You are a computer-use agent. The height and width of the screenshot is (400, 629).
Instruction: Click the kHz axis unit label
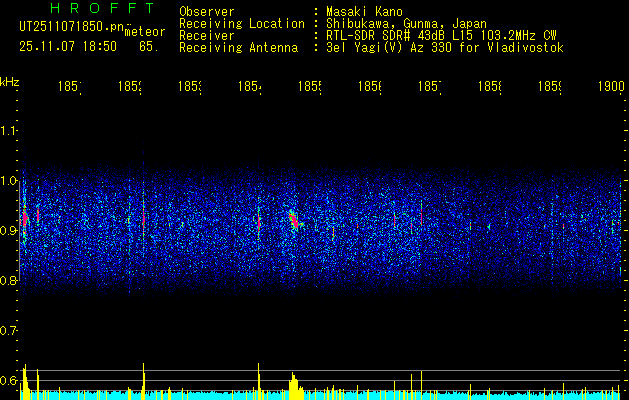coord(10,82)
